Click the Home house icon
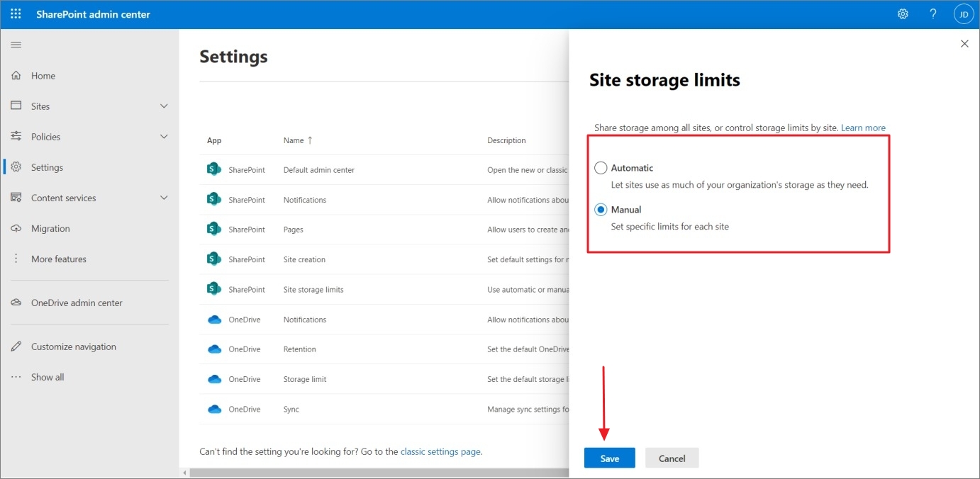Screen dimensions: 980x479 click(16, 75)
